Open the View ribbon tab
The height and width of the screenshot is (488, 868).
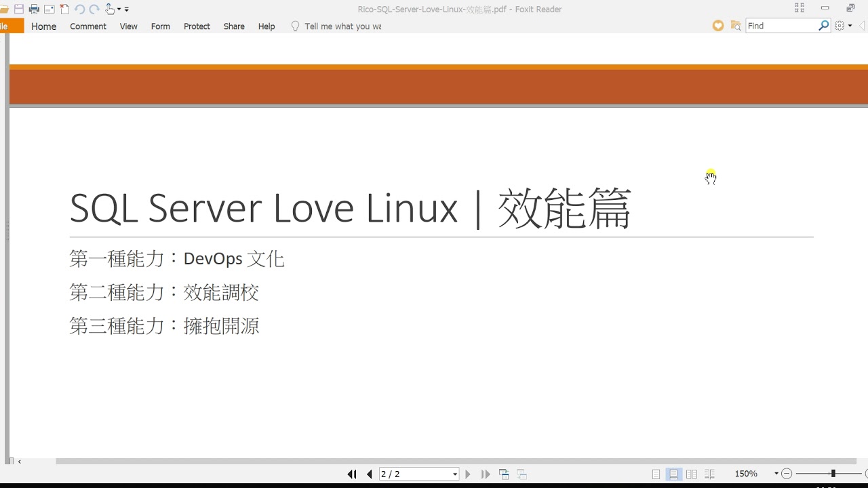pyautogui.click(x=128, y=26)
